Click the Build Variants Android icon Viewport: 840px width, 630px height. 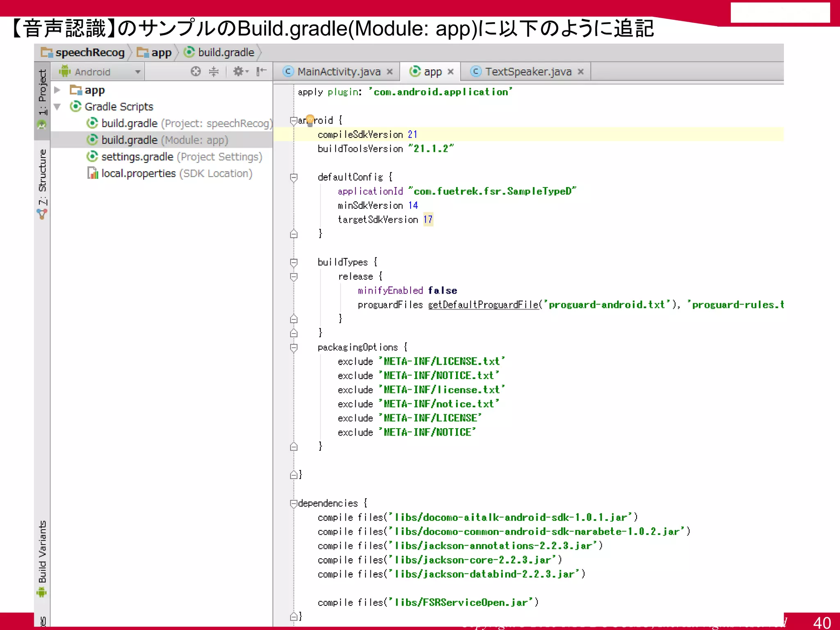(42, 592)
